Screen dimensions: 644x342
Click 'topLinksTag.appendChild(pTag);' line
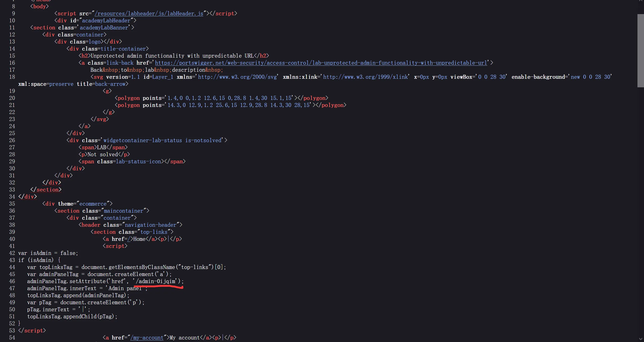tap(72, 316)
